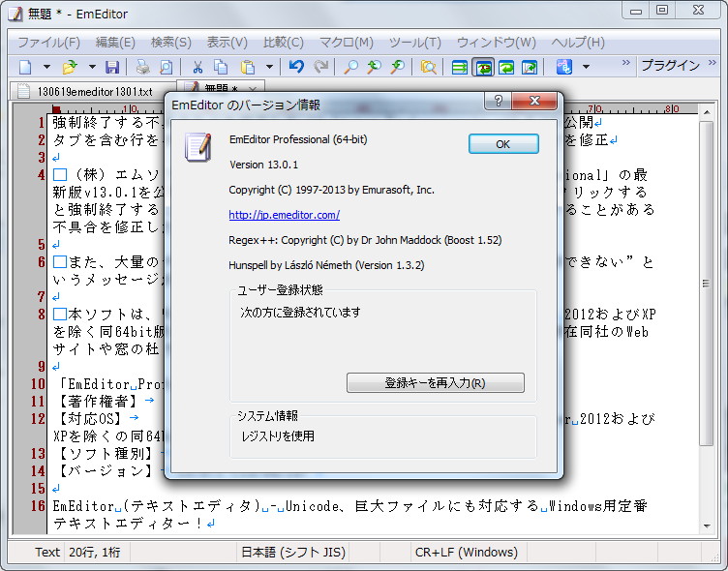Click OK in version dialog
The image size is (728, 571).
tap(503, 144)
